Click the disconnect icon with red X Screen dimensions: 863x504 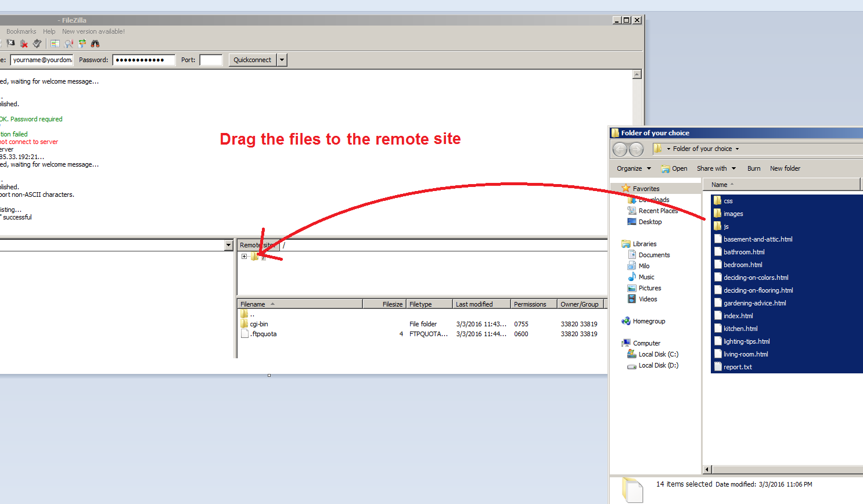[x=24, y=44]
